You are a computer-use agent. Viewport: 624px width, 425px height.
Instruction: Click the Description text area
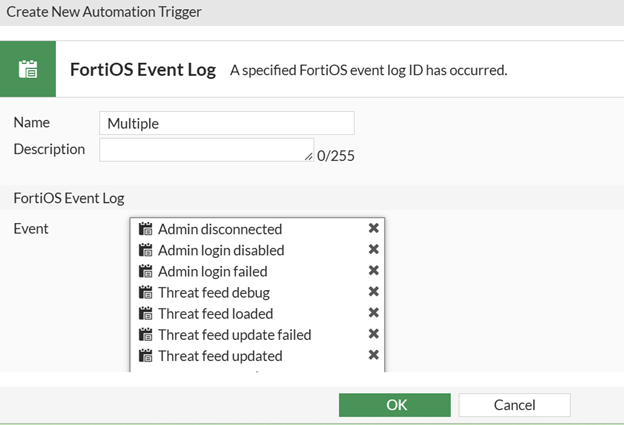[205, 150]
